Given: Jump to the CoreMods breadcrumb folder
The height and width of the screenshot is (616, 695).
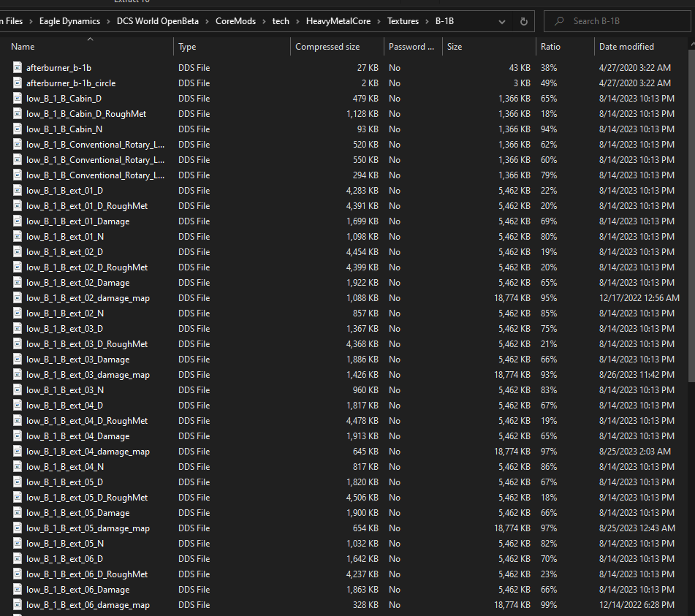Looking at the screenshot, I should (235, 21).
